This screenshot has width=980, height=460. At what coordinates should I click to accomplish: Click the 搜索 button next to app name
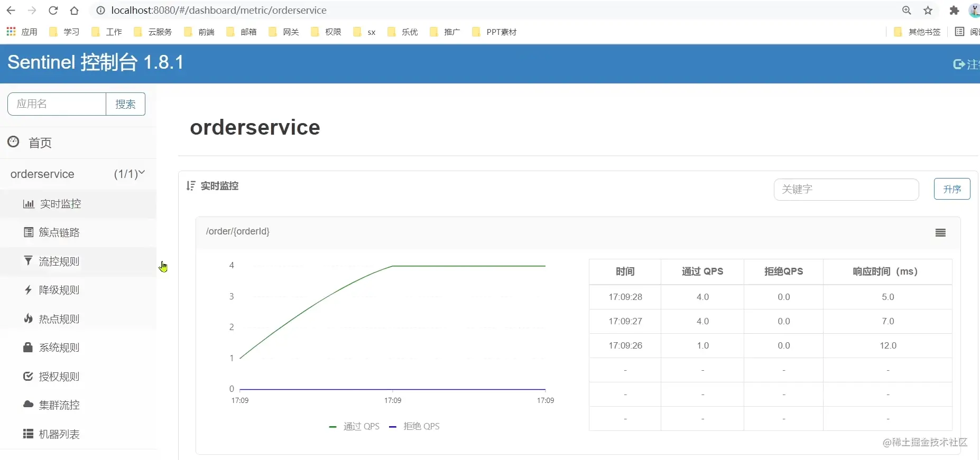(x=125, y=104)
